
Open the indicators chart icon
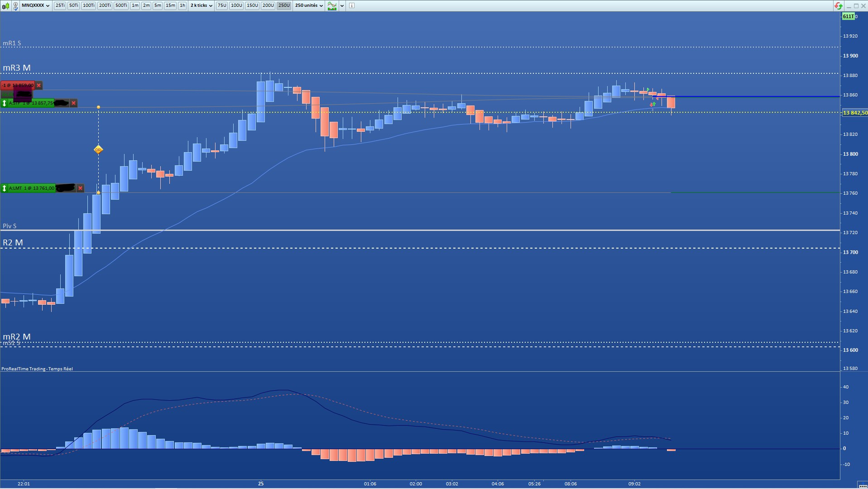click(x=332, y=6)
